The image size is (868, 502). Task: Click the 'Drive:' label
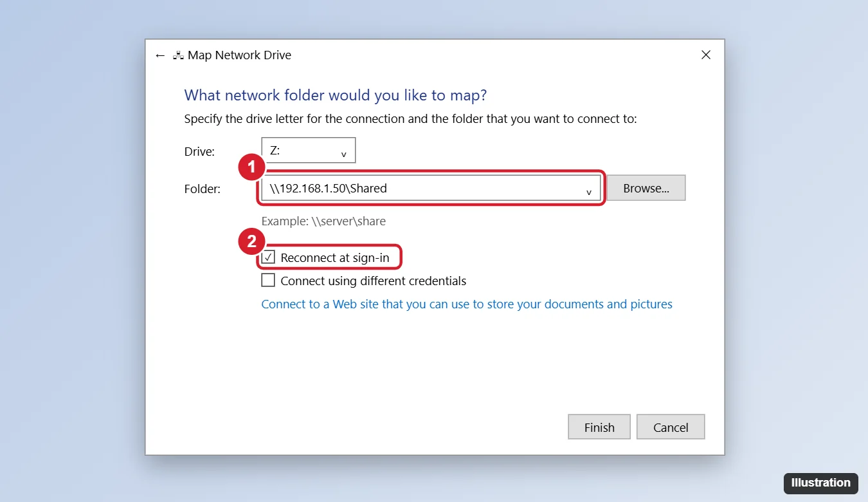click(199, 152)
